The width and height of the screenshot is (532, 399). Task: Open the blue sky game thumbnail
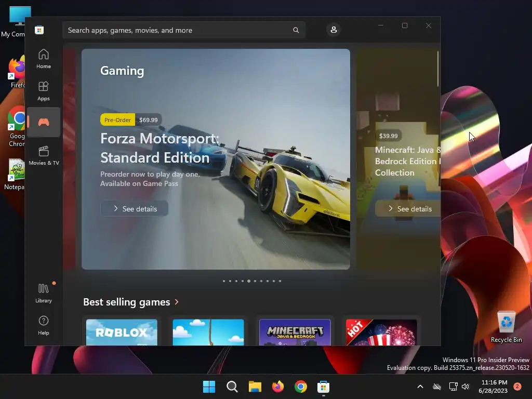[208, 332]
